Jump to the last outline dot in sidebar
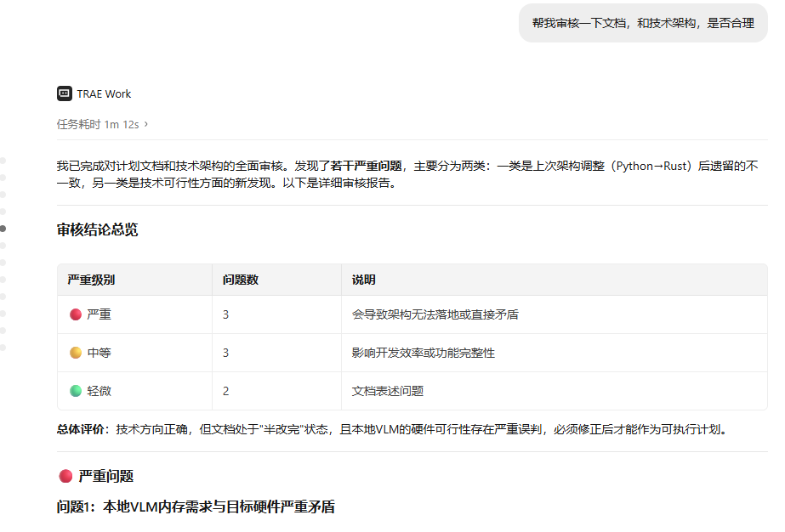 (3, 348)
